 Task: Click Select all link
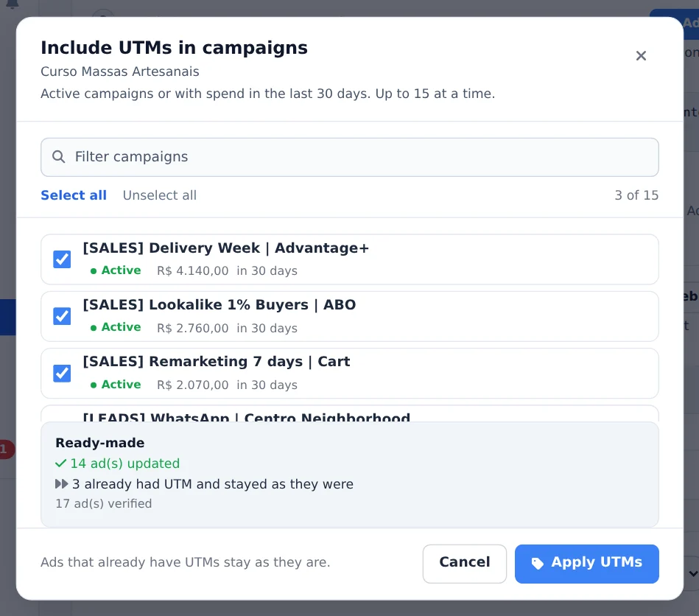(x=74, y=195)
